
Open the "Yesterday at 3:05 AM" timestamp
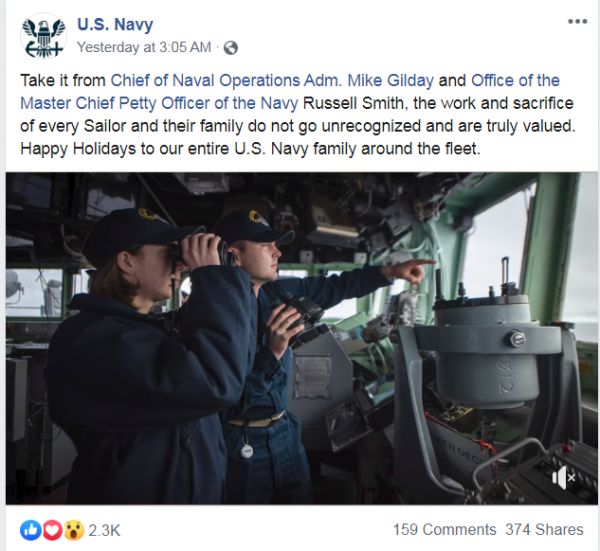pyautogui.click(x=144, y=47)
